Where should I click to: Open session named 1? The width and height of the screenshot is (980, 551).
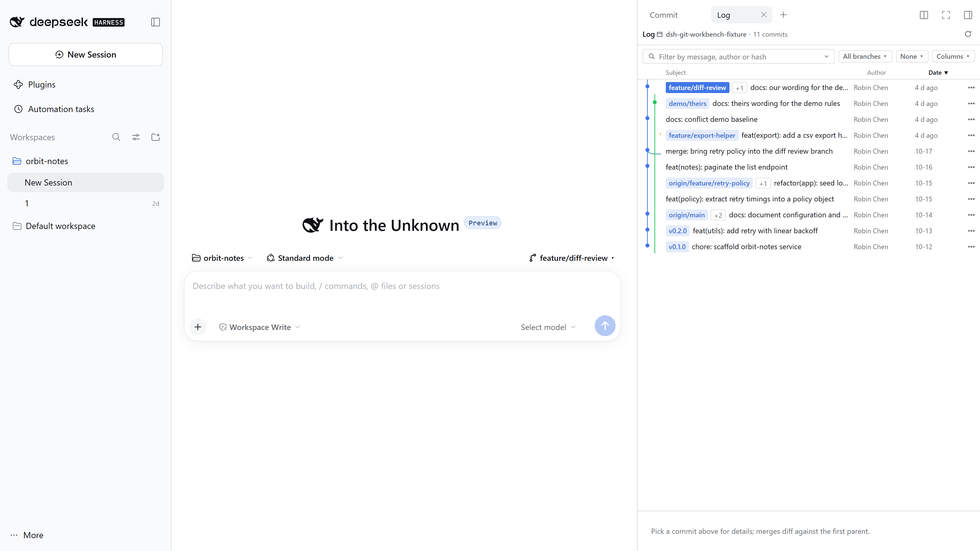coord(86,204)
